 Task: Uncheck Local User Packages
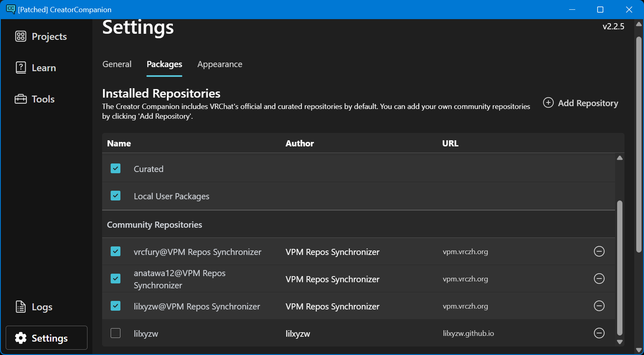pos(116,196)
